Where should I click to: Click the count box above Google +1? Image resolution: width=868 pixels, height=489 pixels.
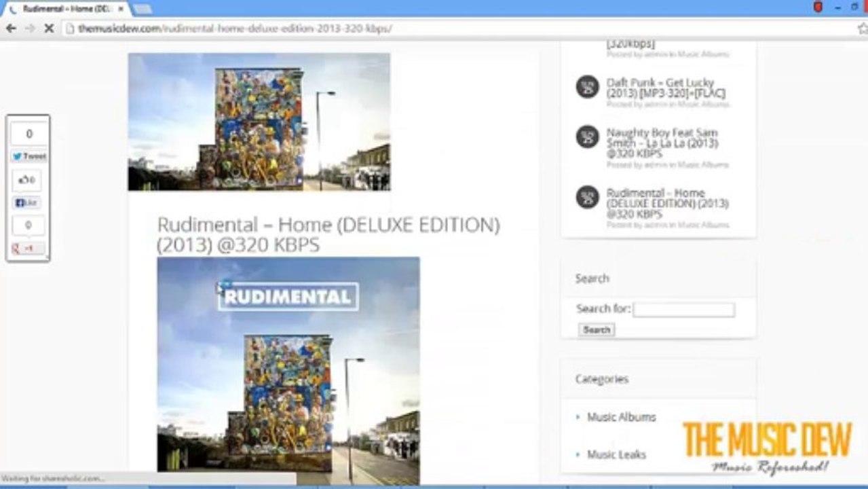pyautogui.click(x=29, y=225)
